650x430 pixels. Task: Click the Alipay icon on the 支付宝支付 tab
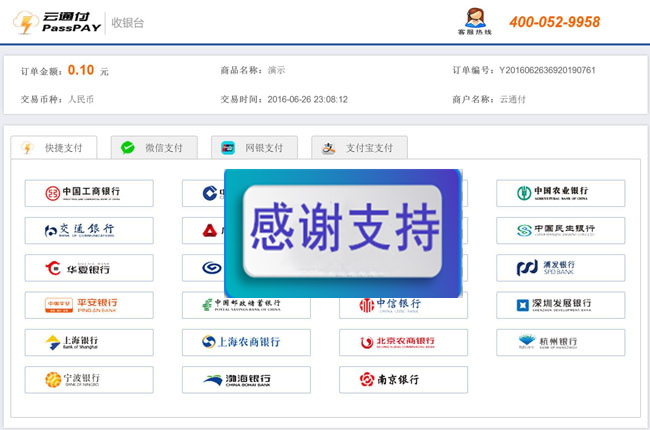pos(329,148)
